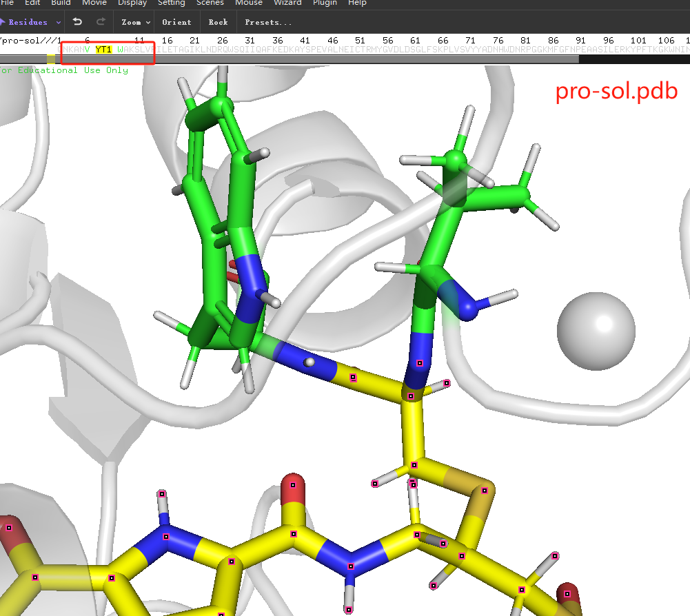
Task: Pick the gray sphere ion in viewport
Action: (596, 331)
